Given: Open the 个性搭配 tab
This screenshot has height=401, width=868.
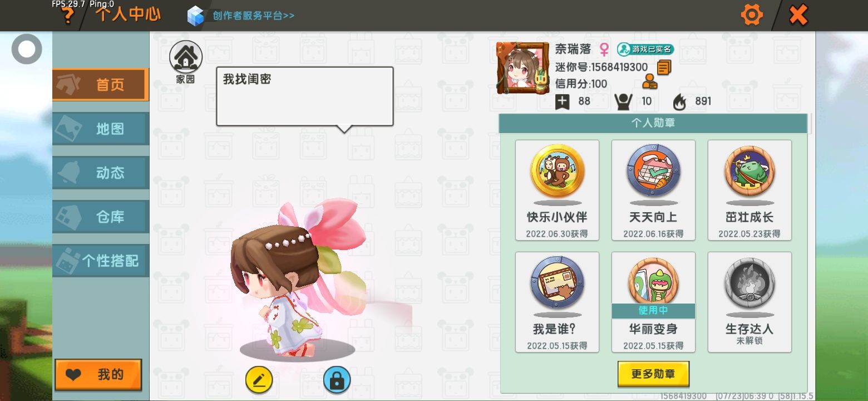Looking at the screenshot, I should coord(101,261).
